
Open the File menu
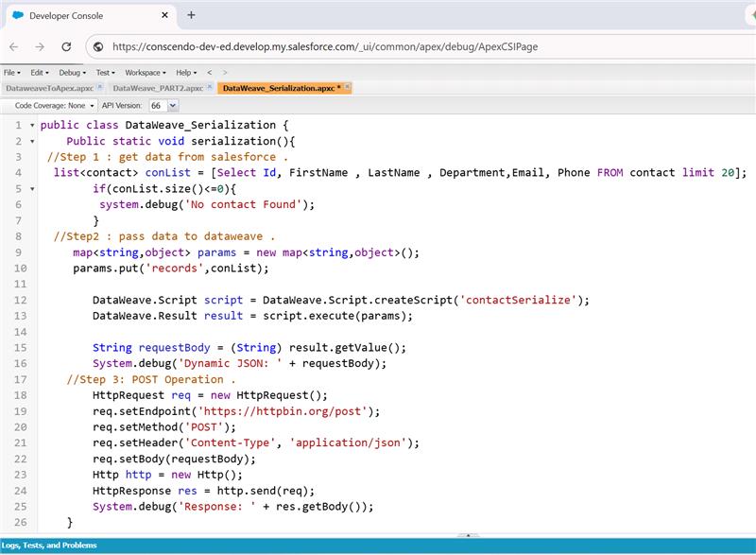pos(11,72)
